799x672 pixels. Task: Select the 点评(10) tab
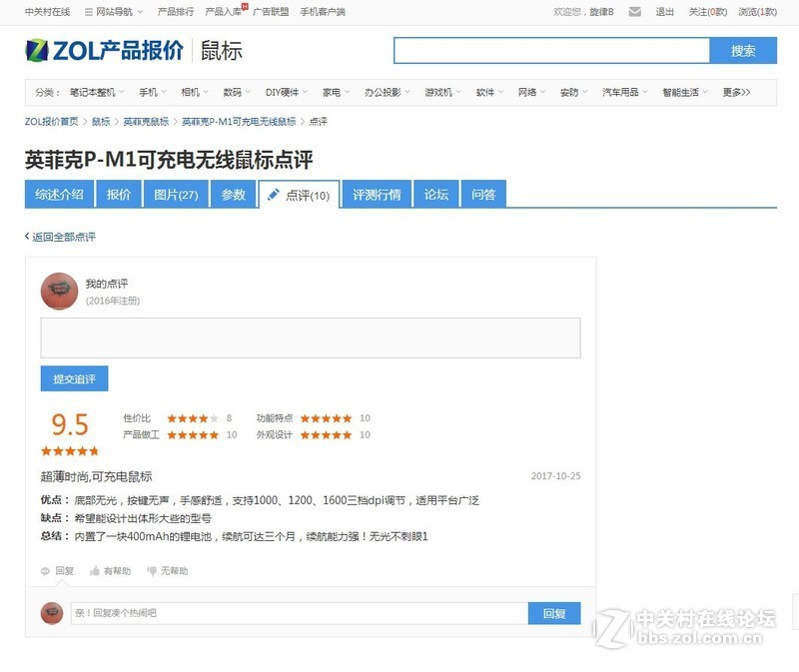pyautogui.click(x=299, y=195)
